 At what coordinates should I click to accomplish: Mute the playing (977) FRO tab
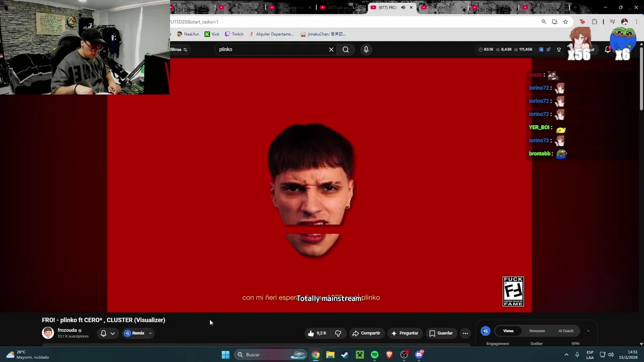(403, 8)
